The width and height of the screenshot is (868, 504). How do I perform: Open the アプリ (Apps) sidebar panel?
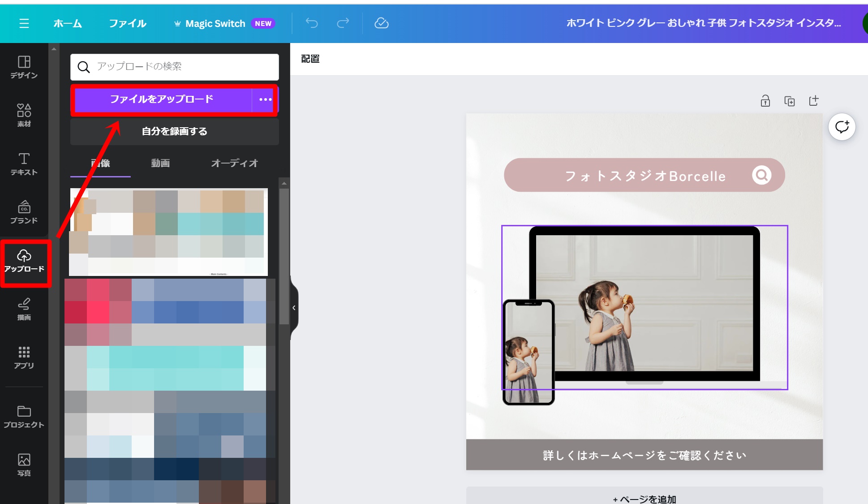tap(24, 358)
